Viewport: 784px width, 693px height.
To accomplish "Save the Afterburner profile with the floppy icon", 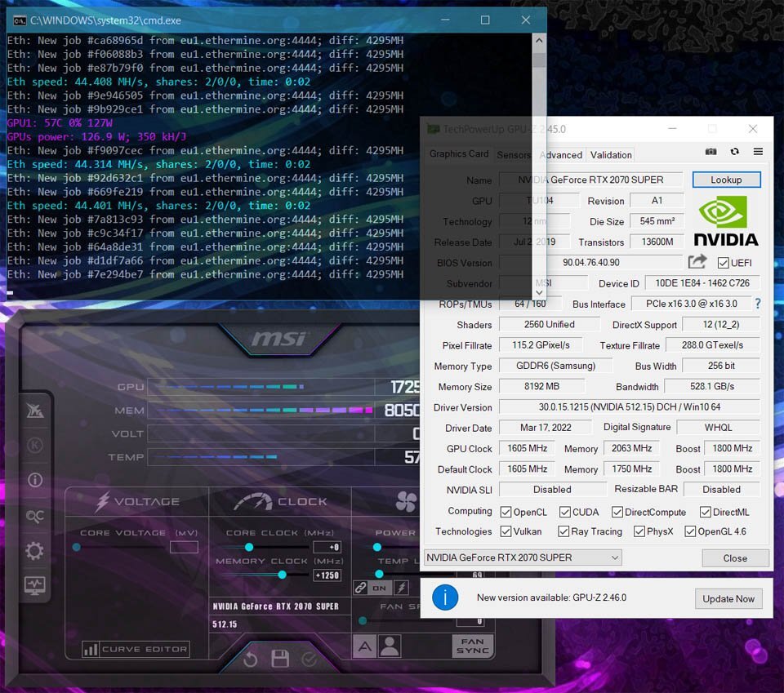I will click(280, 659).
